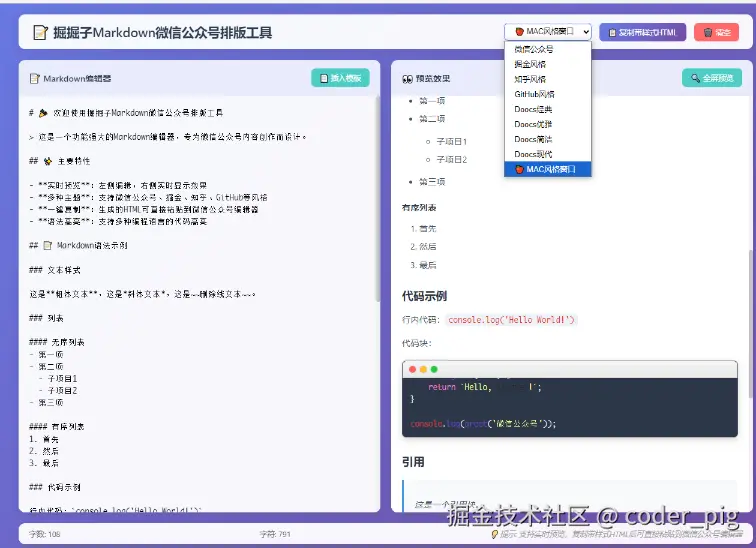This screenshot has height=548, width=756.
Task: Click the '#### 无序列表' line in editor
Action: pos(56,342)
